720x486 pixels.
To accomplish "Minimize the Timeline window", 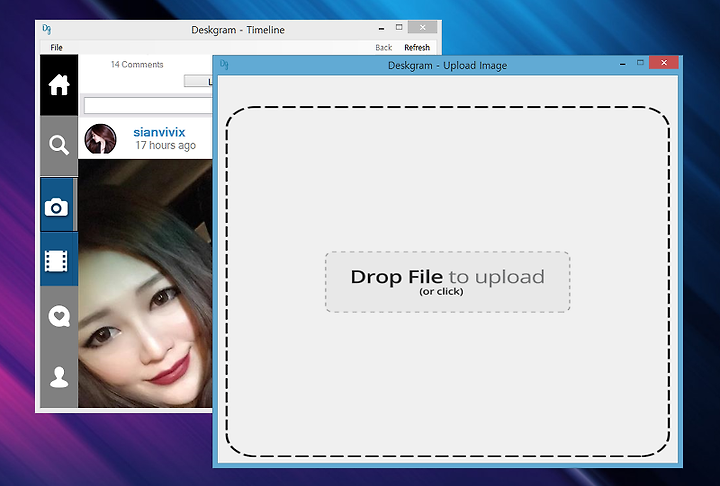I will pyautogui.click(x=381, y=28).
